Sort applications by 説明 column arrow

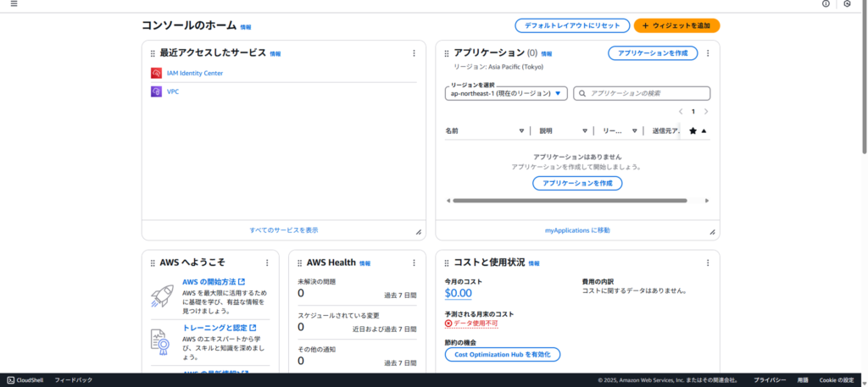click(585, 131)
